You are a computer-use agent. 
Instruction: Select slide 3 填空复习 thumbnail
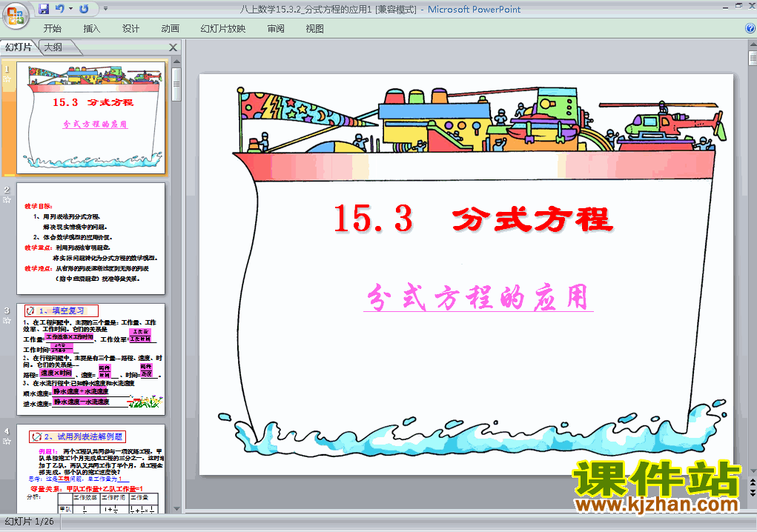(x=90, y=359)
